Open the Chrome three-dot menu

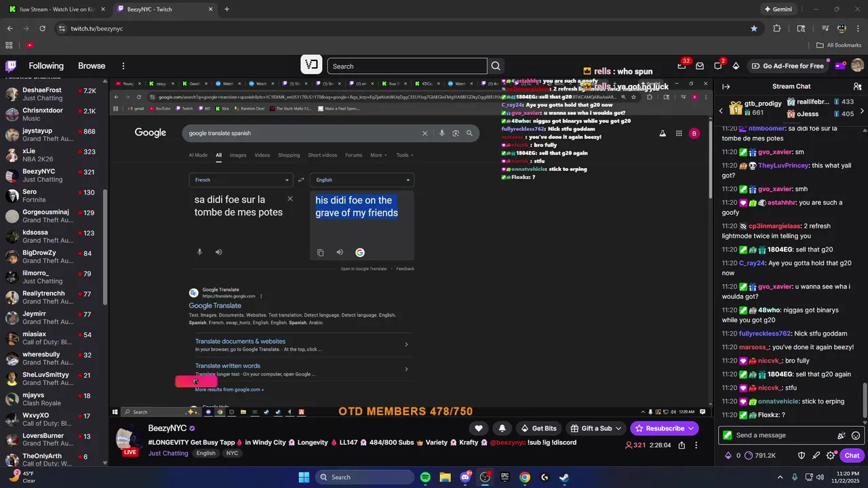[x=857, y=28]
